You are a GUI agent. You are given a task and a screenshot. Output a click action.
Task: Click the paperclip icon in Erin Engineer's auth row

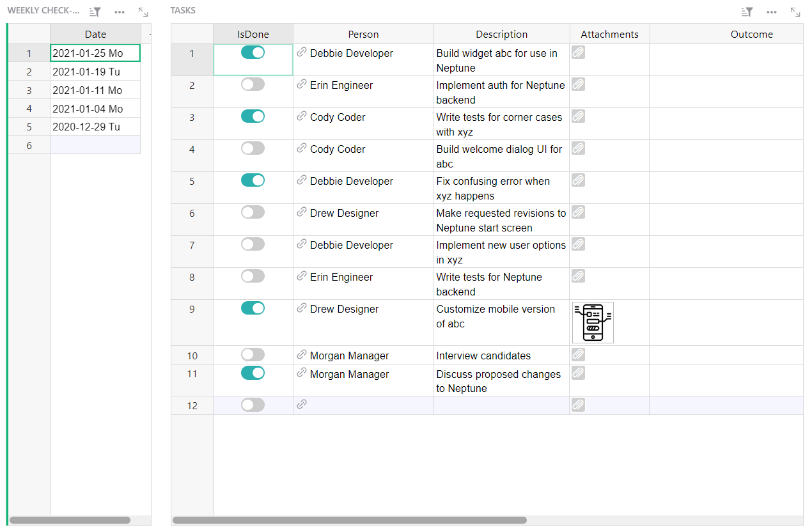point(578,84)
